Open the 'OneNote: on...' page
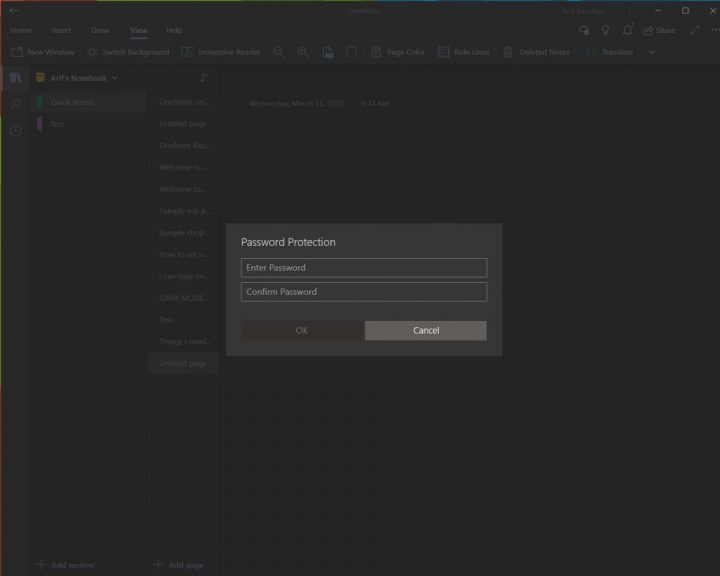This screenshot has height=576, width=720. (184, 102)
